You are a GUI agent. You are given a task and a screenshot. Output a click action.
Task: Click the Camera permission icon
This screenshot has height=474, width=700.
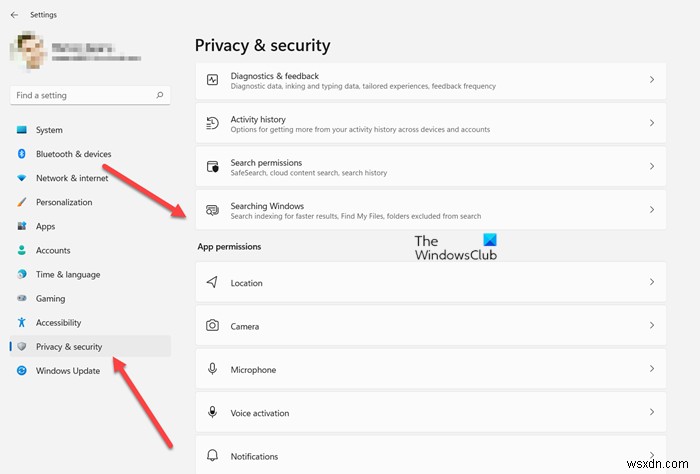pos(212,326)
